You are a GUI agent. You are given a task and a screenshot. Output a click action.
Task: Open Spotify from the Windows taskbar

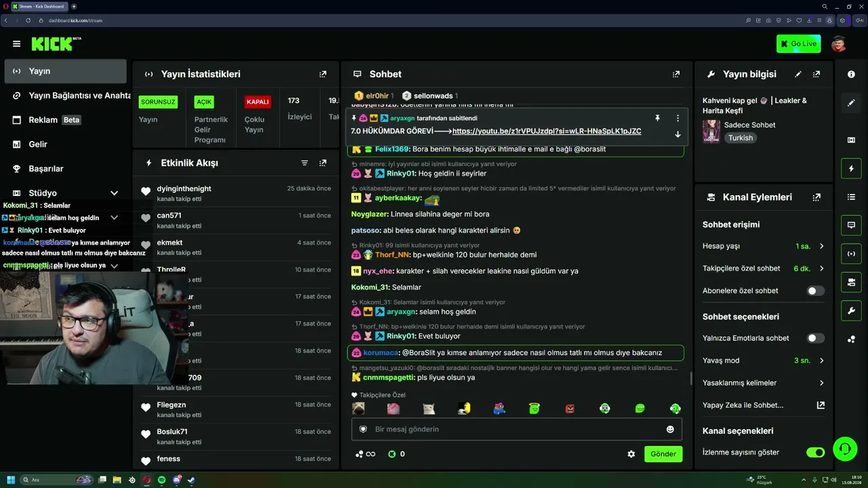[161, 480]
